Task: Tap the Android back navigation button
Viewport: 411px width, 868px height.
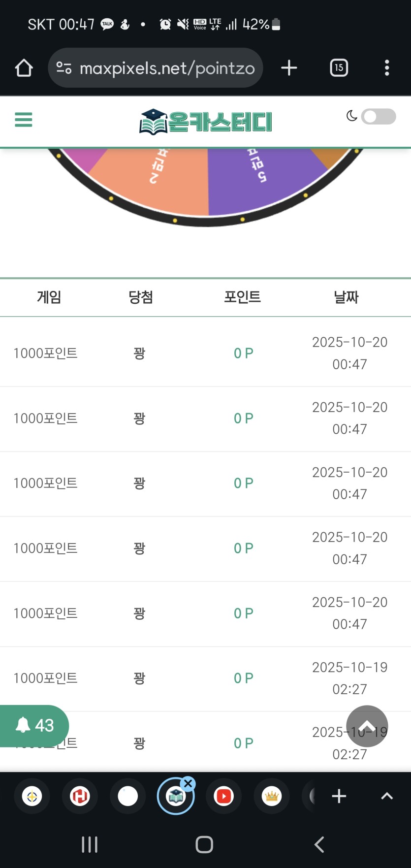Action: (x=319, y=844)
